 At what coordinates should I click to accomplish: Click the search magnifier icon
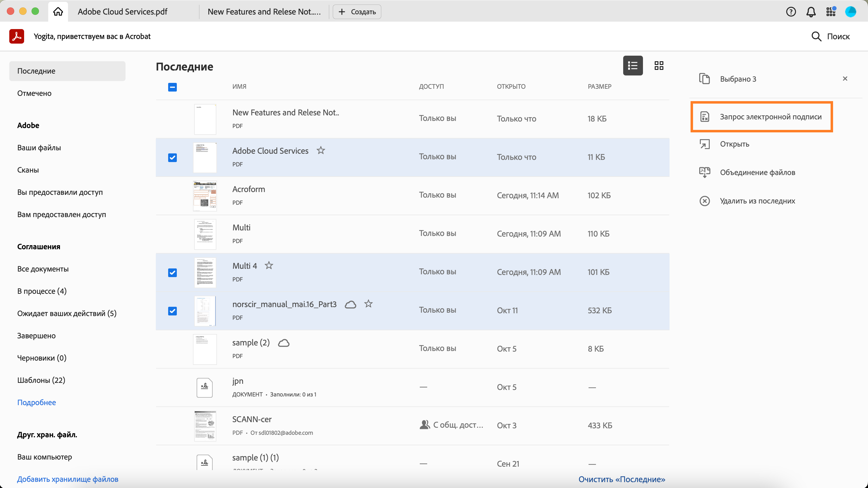[816, 36]
